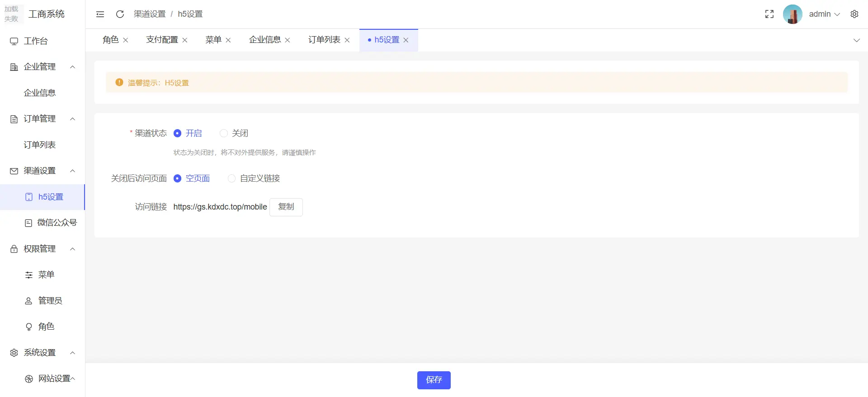Switch to the 订单列表 tab
Viewport: 868px width, 397px height.
click(x=324, y=40)
